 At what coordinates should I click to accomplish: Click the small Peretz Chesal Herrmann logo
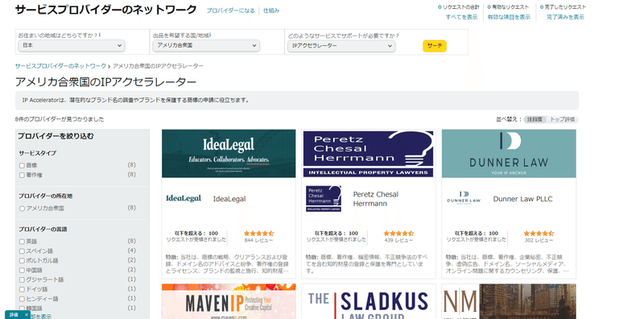click(x=324, y=198)
